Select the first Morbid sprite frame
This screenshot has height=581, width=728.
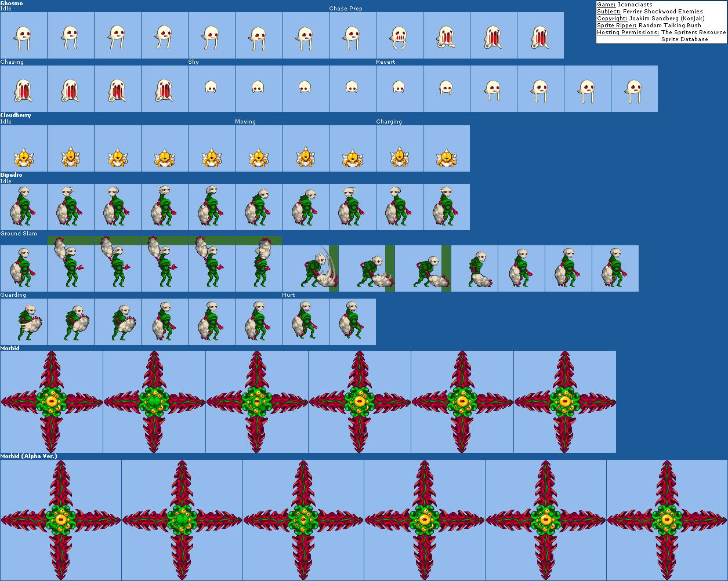click(x=52, y=402)
